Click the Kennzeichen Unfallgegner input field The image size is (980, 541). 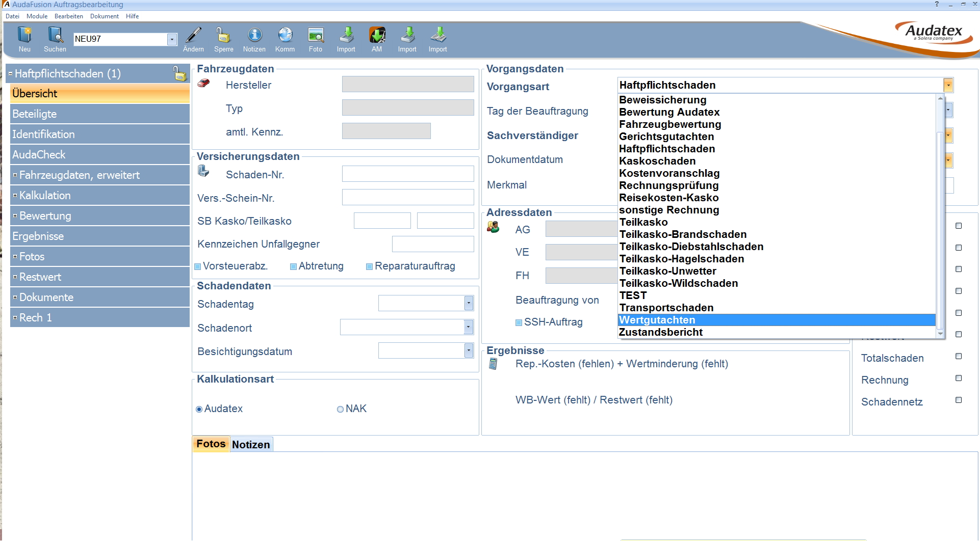[433, 244]
